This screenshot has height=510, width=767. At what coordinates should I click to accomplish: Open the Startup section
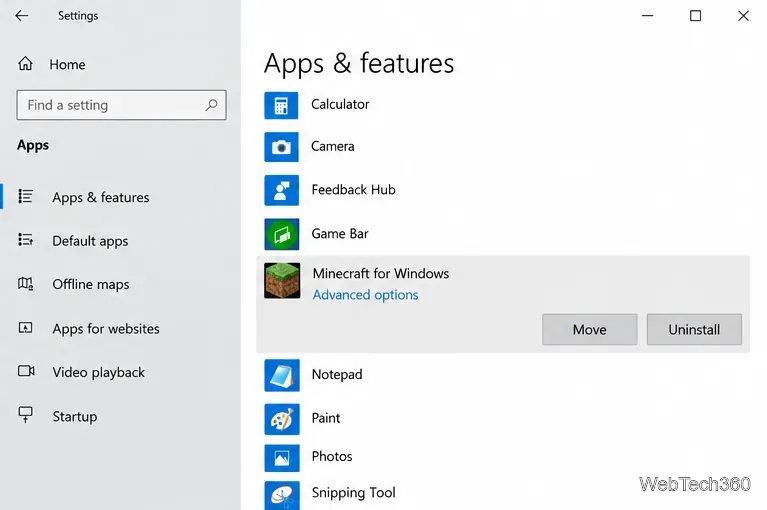(x=74, y=416)
